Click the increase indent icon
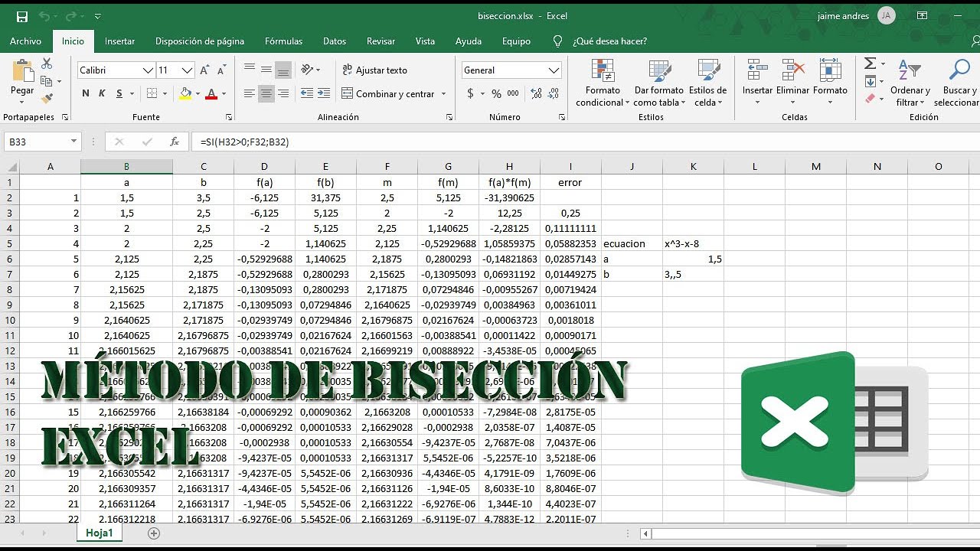 tap(324, 93)
